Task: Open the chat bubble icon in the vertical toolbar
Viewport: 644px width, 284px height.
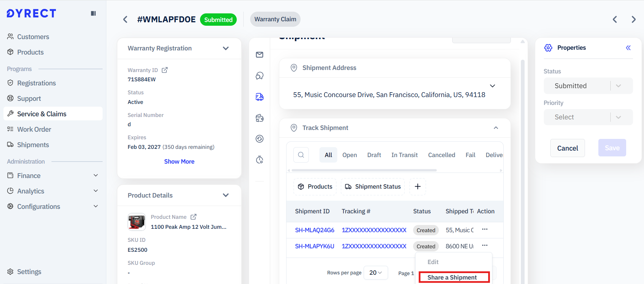Action: [x=259, y=76]
